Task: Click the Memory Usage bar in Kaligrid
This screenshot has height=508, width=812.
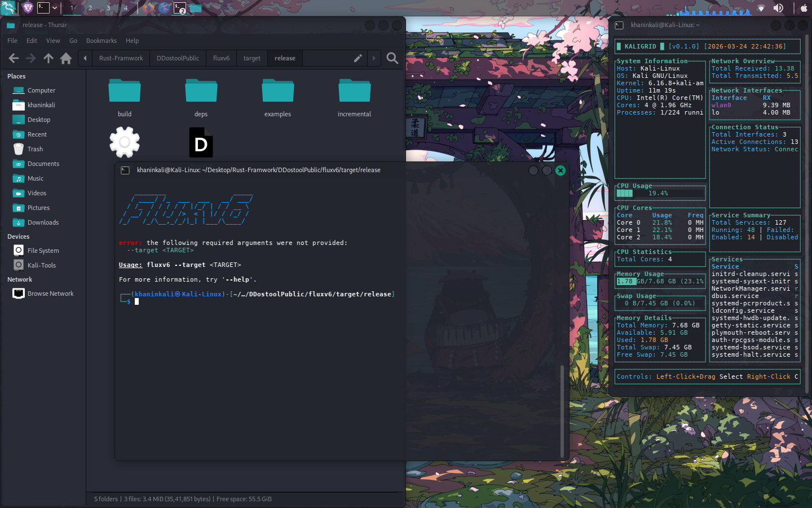Action: (660, 281)
